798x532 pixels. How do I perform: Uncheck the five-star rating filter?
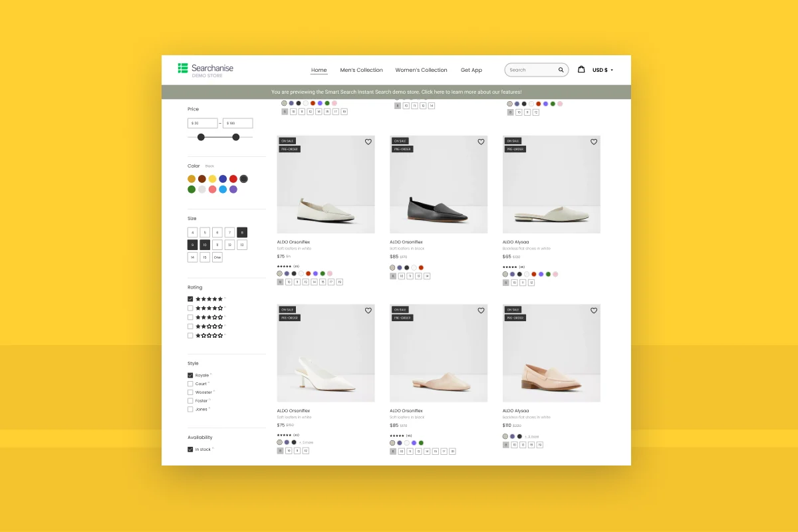190,299
